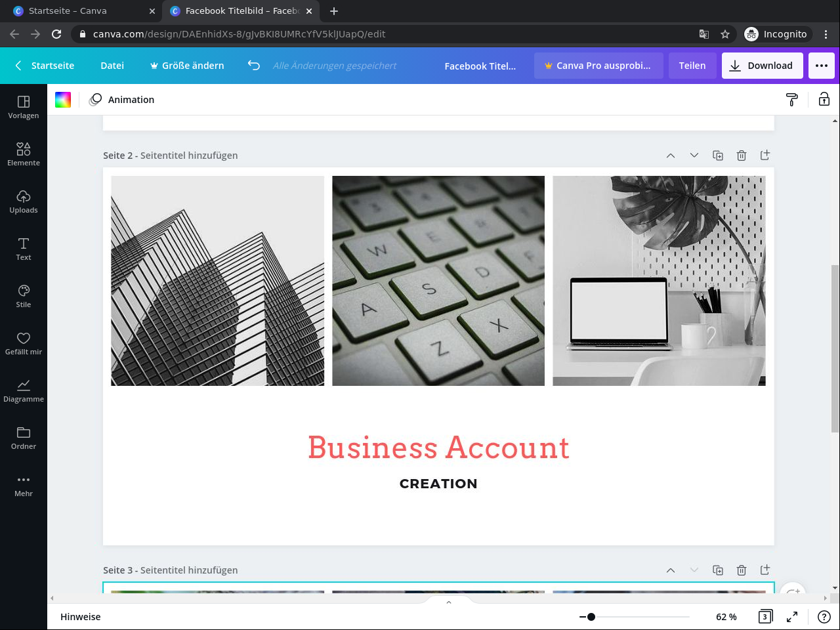Screen dimensions: 840x630
Task: Enter fullscreen presentation mode
Action: pyautogui.click(x=792, y=617)
